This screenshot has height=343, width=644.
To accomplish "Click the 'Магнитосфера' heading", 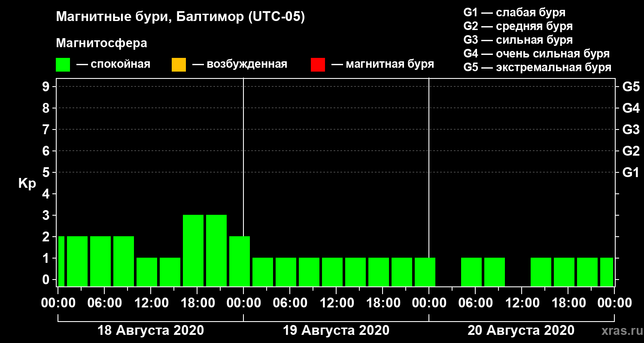I will pos(101,43).
